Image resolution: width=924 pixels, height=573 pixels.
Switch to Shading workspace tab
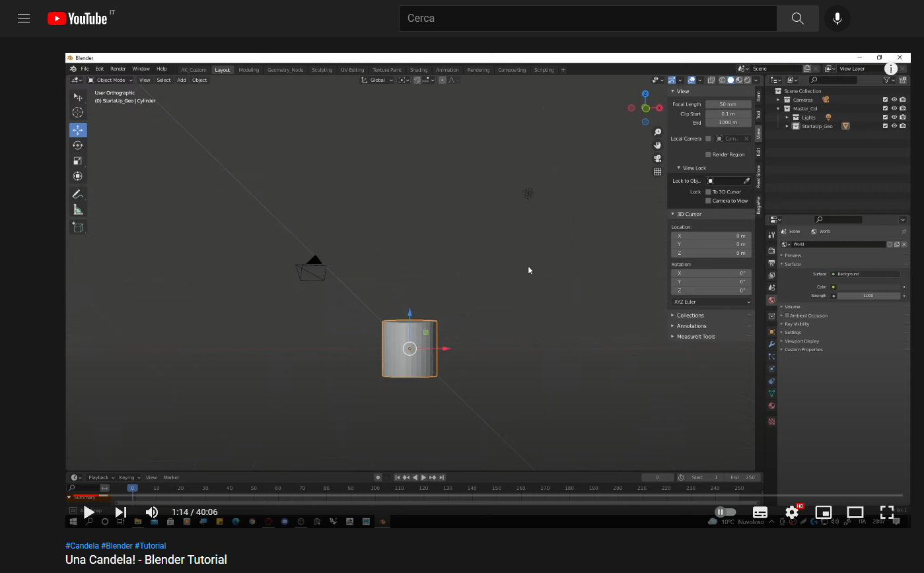(x=419, y=70)
